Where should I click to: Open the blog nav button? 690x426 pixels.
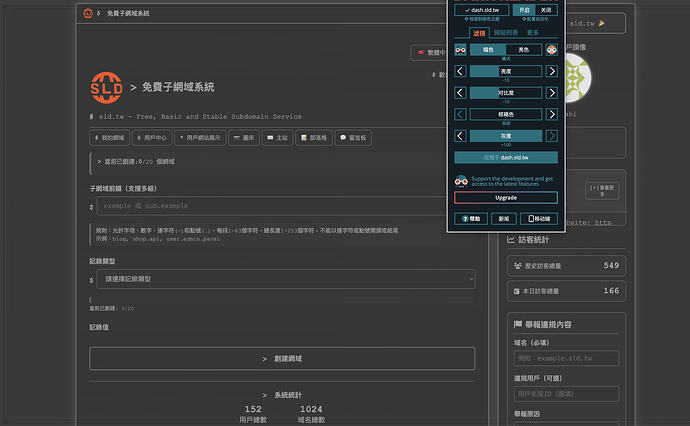click(x=314, y=138)
